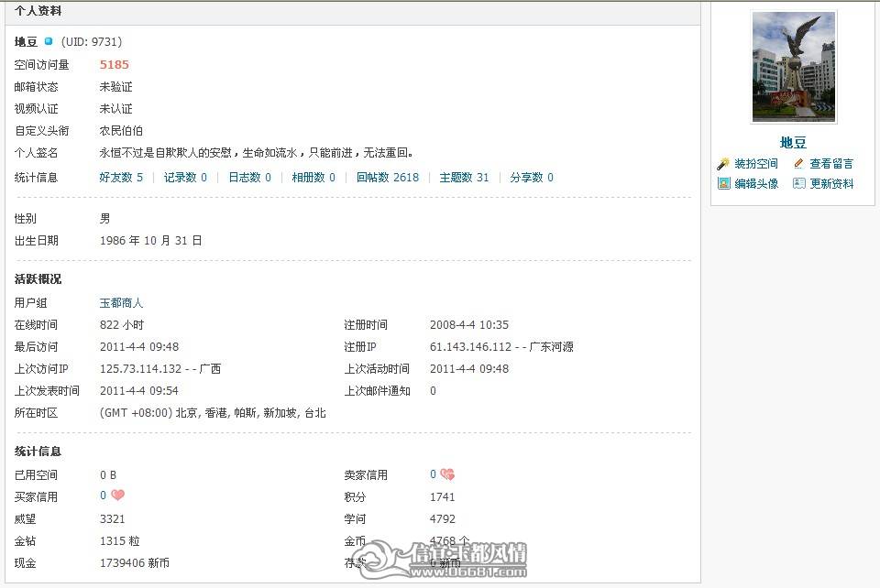
Task: Click the last visit 2011-4-4 09:48 beside 最后访问
Action: tap(139, 346)
